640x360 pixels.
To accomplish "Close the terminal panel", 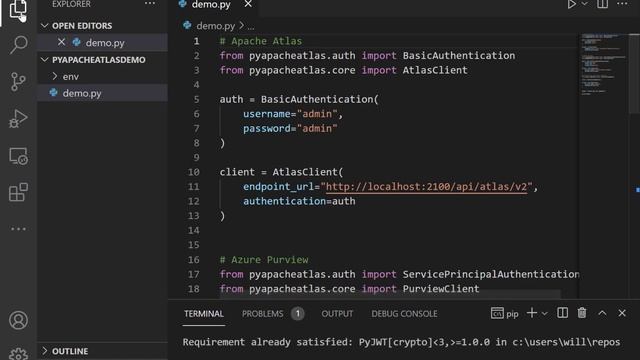I will click(622, 313).
